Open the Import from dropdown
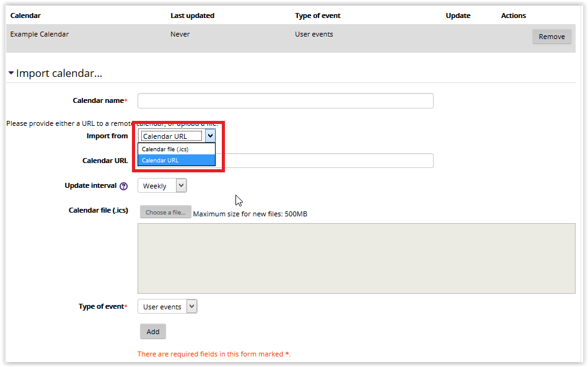 pos(176,136)
